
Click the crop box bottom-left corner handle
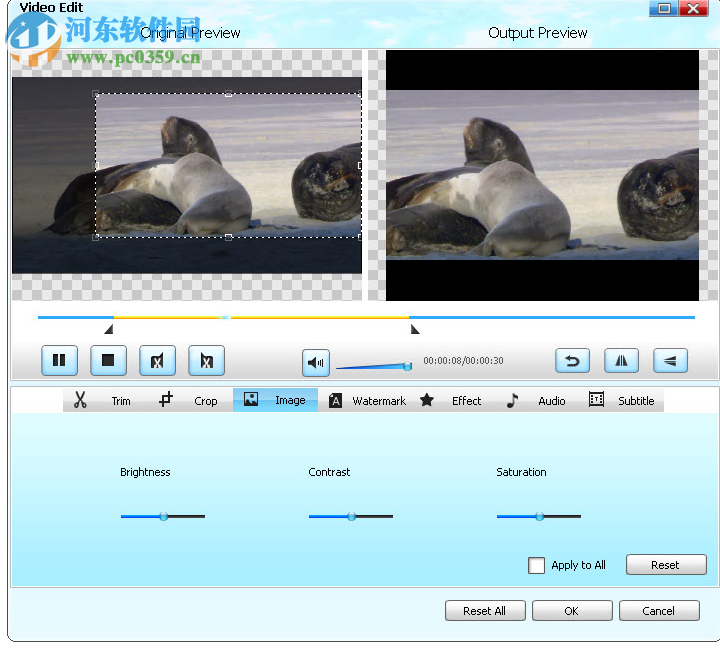pyautogui.click(x=96, y=237)
